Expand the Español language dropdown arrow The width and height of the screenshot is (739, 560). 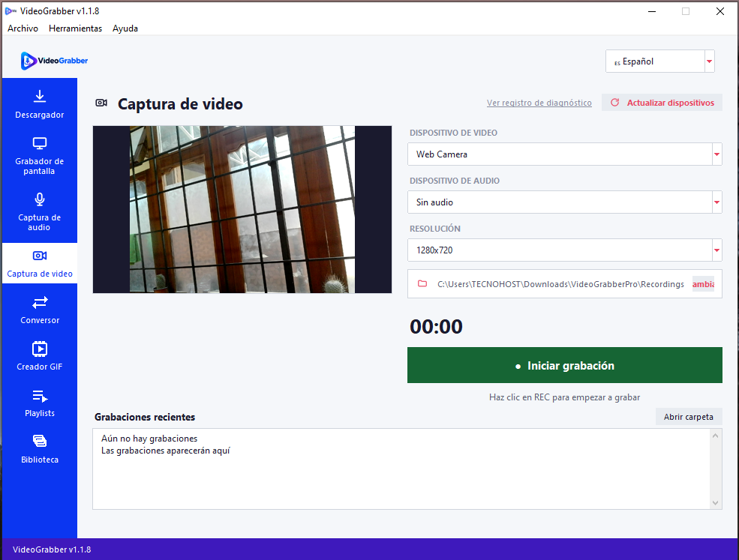coord(709,61)
